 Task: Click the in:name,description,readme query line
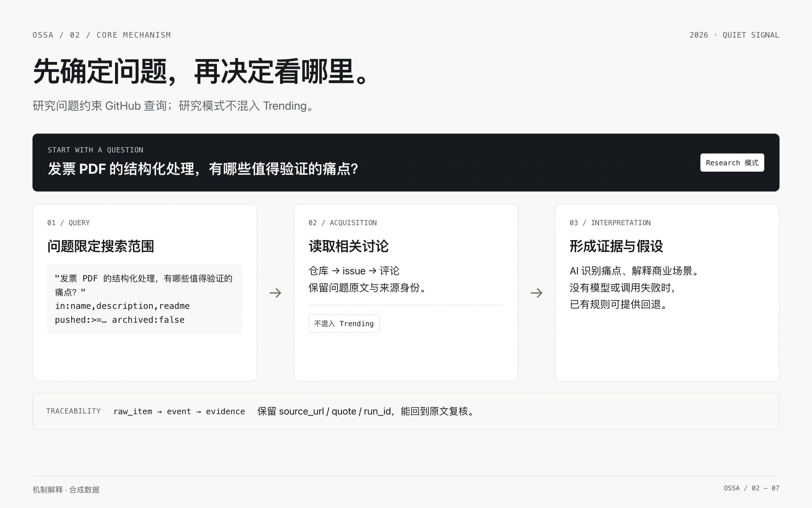tap(122, 306)
